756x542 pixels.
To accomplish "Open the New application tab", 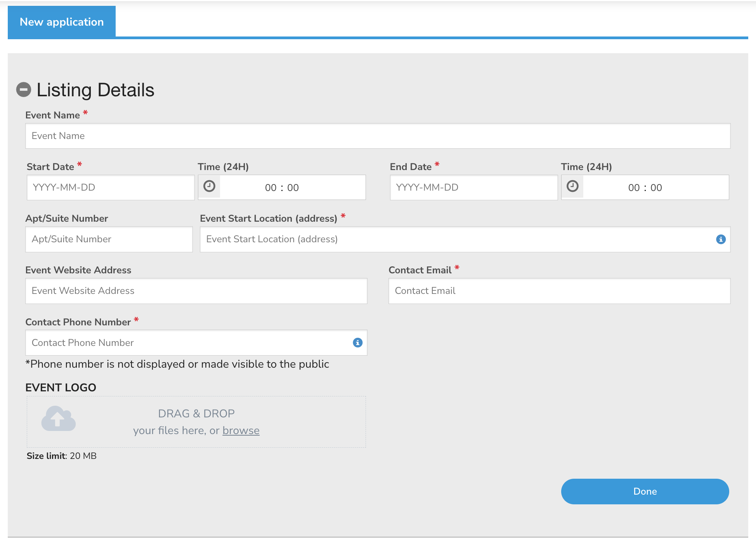I will pos(62,22).
